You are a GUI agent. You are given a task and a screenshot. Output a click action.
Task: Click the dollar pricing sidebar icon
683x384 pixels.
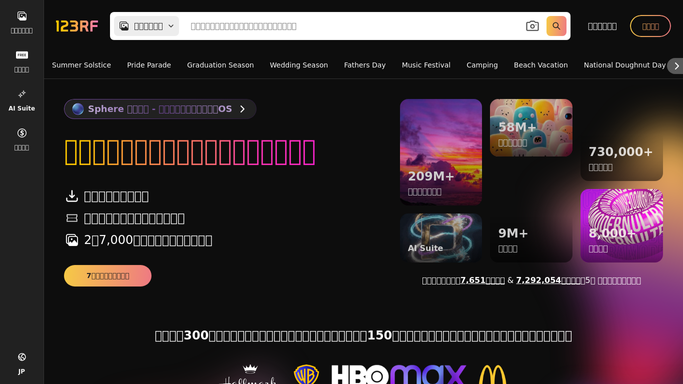coord(21,139)
